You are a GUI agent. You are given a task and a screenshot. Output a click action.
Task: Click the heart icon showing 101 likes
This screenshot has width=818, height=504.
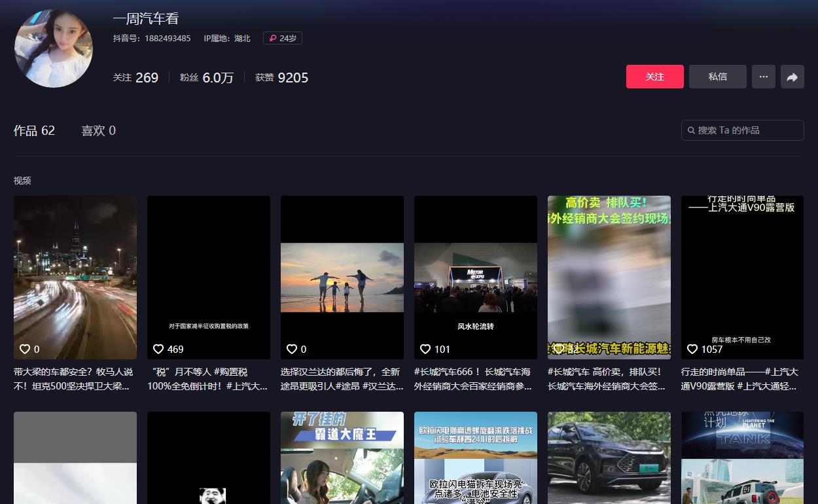coord(425,349)
